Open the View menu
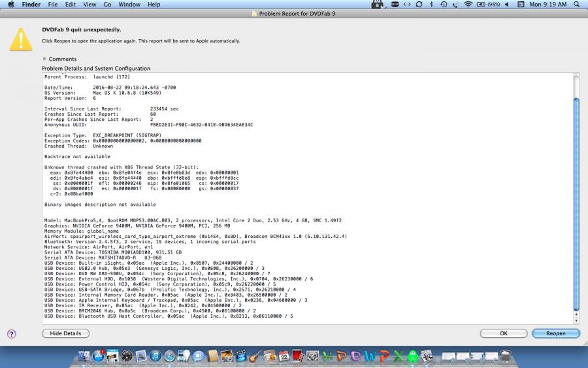Image resolution: width=588 pixels, height=368 pixels. [90, 5]
